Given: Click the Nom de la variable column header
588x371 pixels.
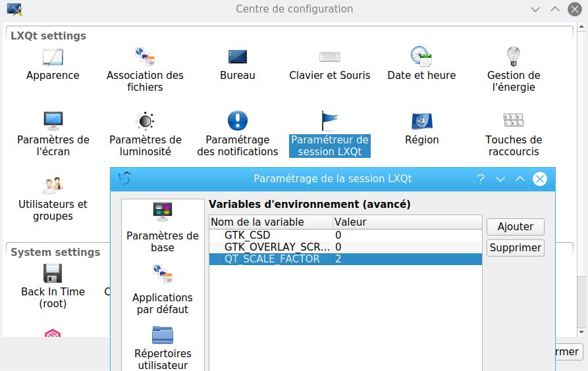Looking at the screenshot, I should tap(271, 222).
